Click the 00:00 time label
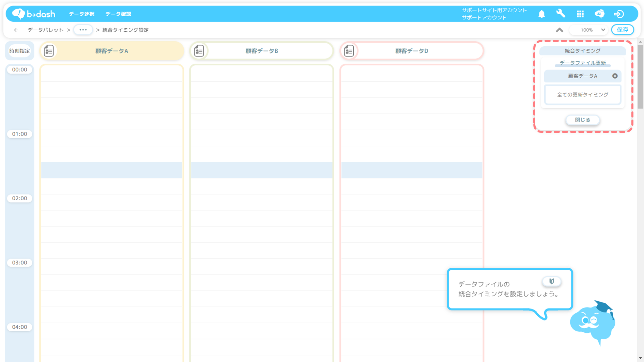Image resolution: width=644 pixels, height=362 pixels. pyautogui.click(x=19, y=69)
